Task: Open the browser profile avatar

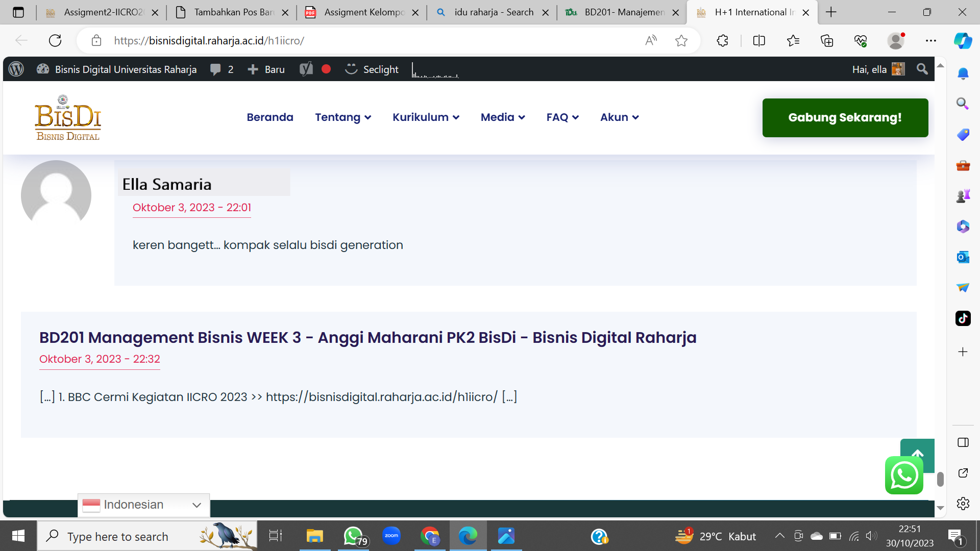Action: pos(896,40)
